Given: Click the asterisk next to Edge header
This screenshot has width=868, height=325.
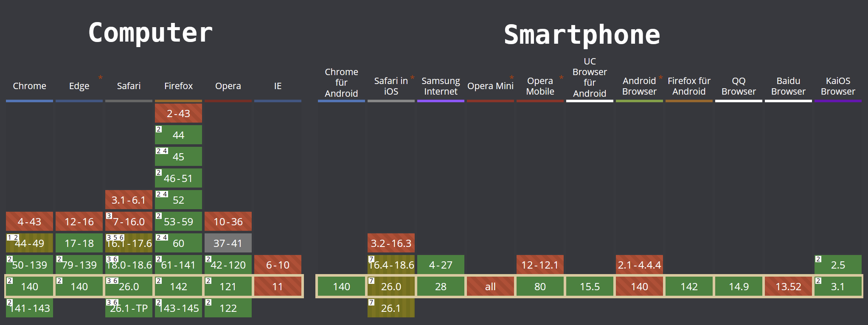Looking at the screenshot, I should [x=101, y=78].
